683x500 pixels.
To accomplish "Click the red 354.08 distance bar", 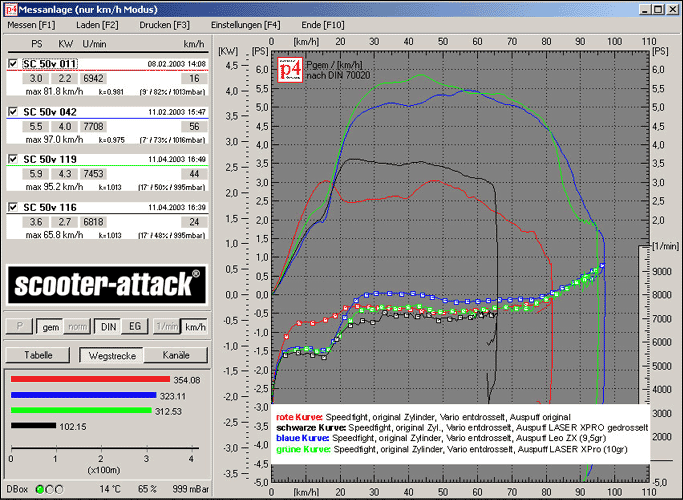I will pos(89,380).
